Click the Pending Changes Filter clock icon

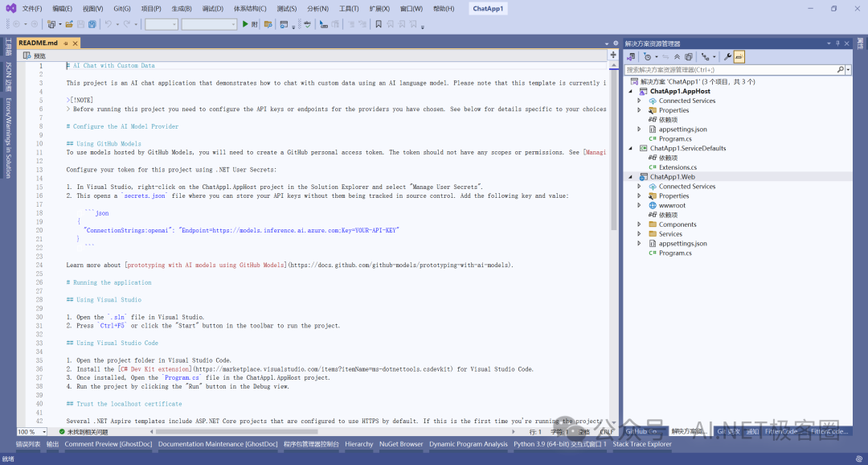(647, 56)
